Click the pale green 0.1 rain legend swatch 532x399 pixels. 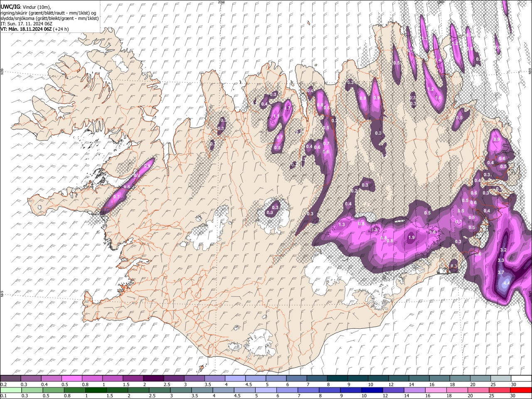[11, 390]
